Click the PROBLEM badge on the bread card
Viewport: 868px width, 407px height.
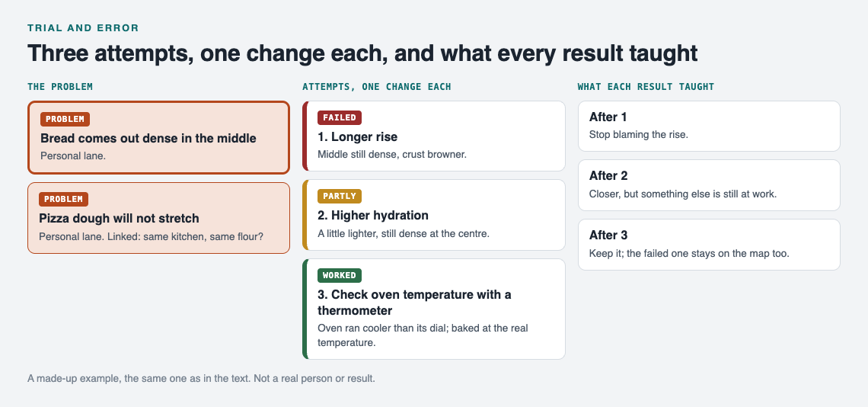65,119
